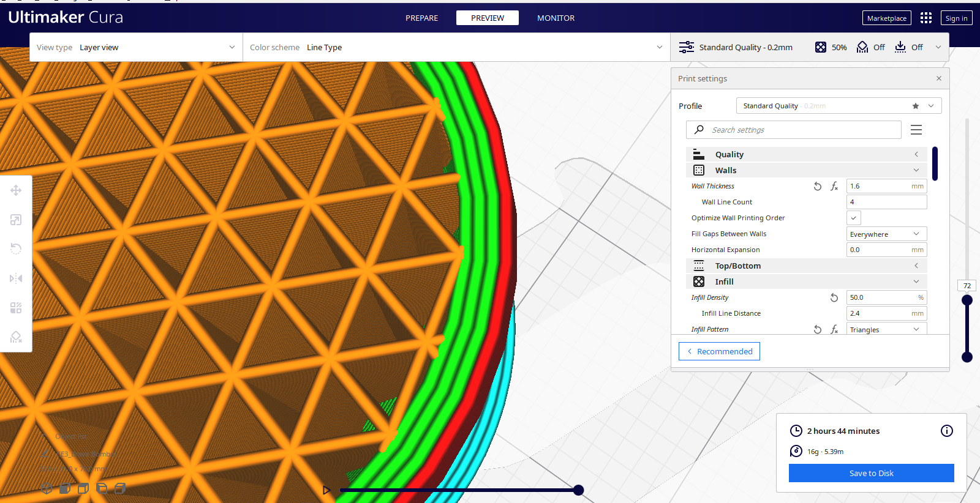Switch to front camera view
980x503 pixels.
pos(65,488)
